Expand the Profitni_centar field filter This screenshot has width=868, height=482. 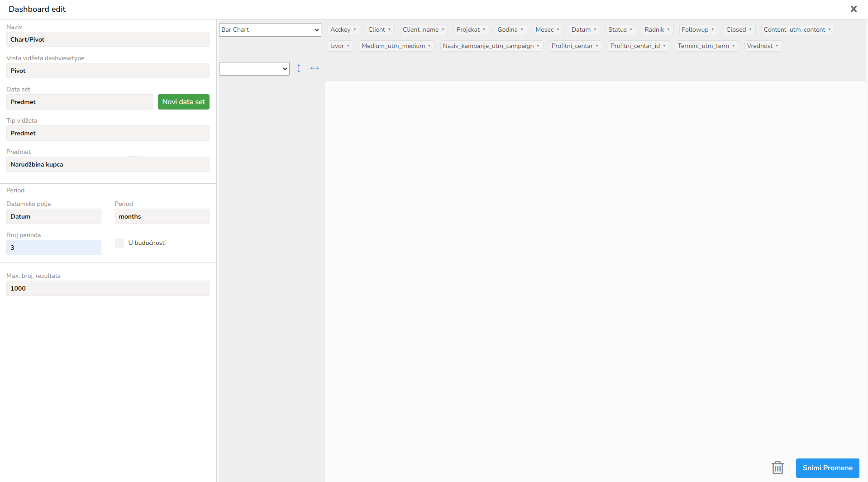(x=597, y=46)
